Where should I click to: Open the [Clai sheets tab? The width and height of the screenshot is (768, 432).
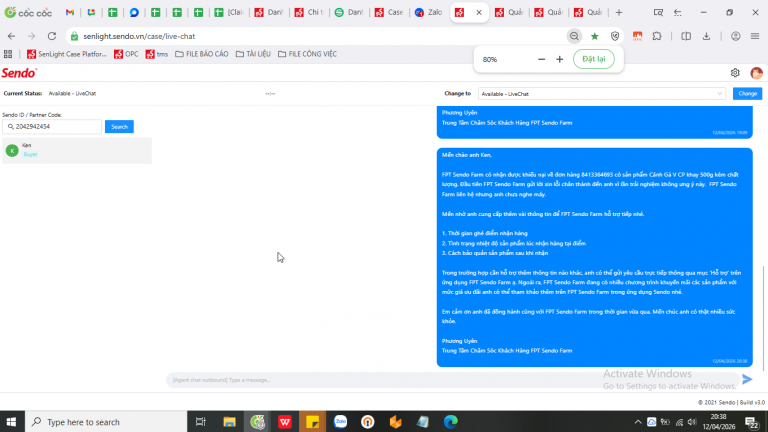pos(229,13)
